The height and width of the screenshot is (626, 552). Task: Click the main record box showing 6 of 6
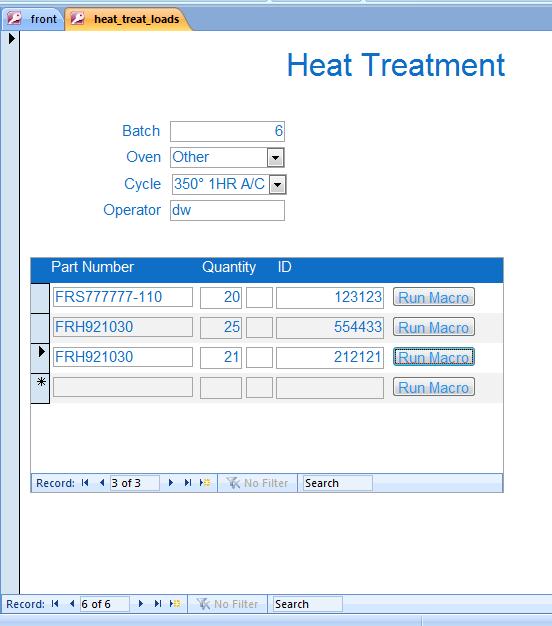click(x=105, y=604)
